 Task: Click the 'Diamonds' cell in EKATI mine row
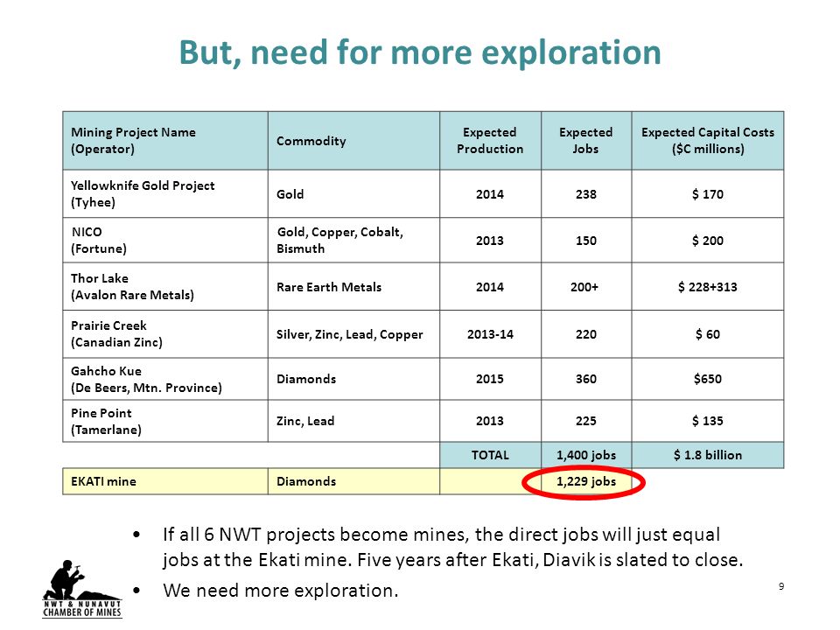[x=353, y=481]
